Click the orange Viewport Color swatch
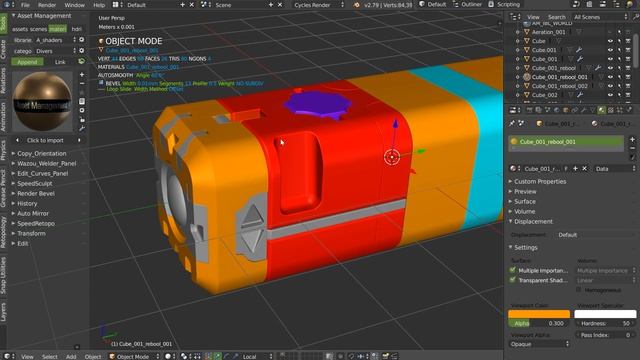 539,314
